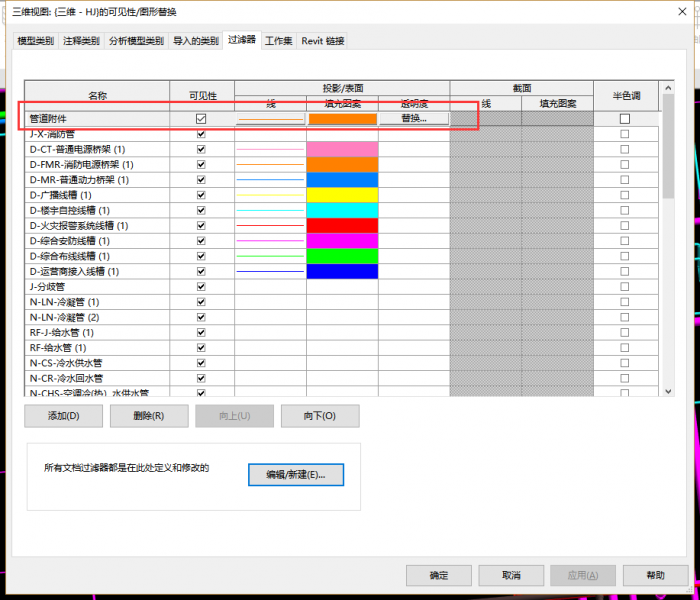
Task: Toggle visibility checkbox for 管道附件 filter
Action: pyautogui.click(x=201, y=118)
